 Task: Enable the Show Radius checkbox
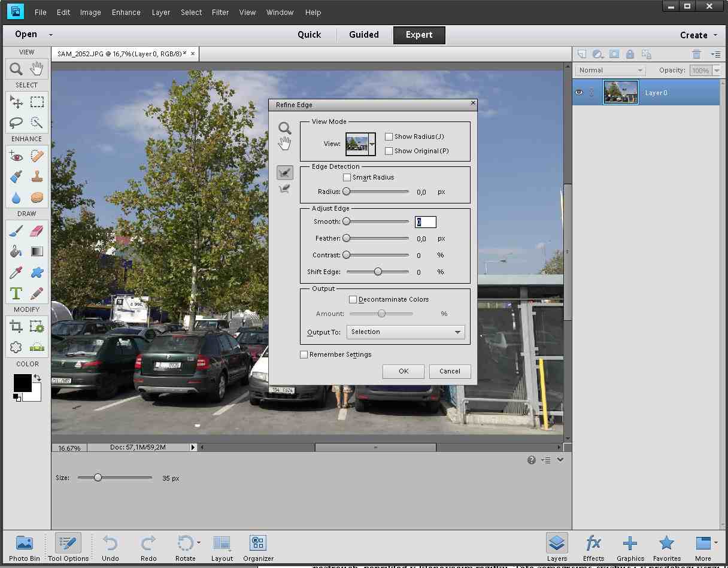click(389, 137)
